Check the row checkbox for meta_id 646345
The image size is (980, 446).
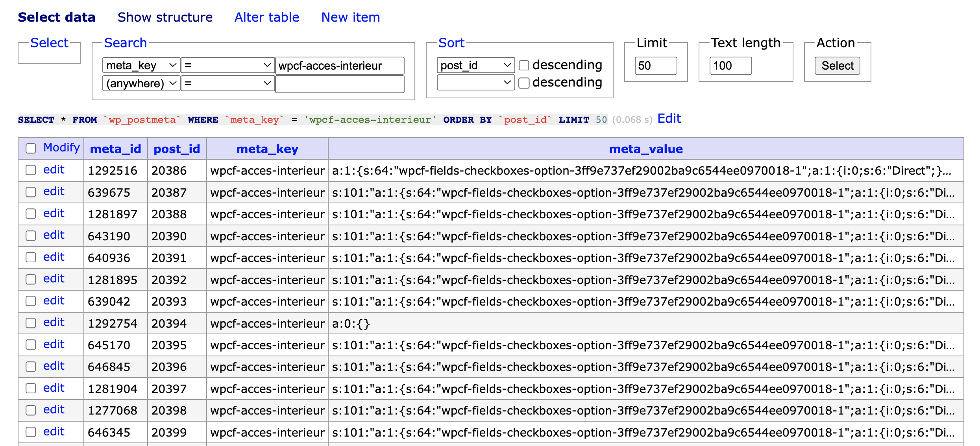(31, 432)
